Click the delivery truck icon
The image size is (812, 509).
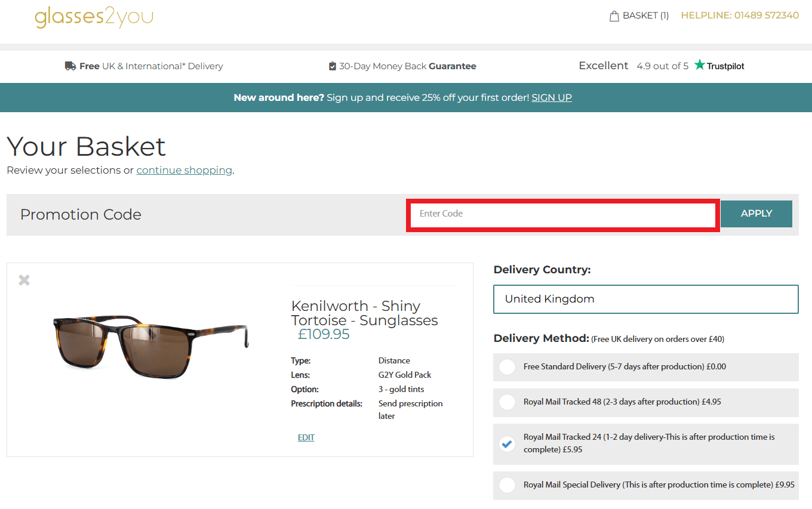70,66
